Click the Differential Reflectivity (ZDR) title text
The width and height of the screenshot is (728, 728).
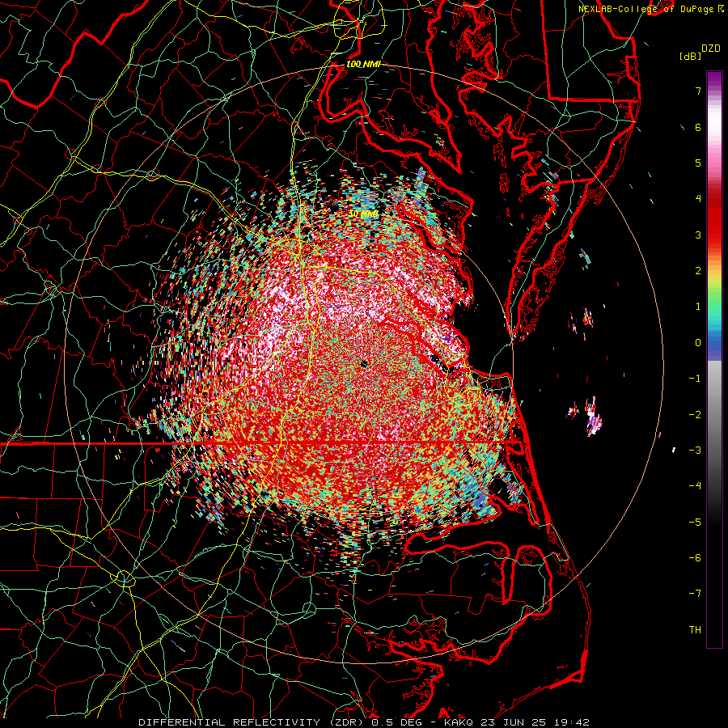click(252, 722)
